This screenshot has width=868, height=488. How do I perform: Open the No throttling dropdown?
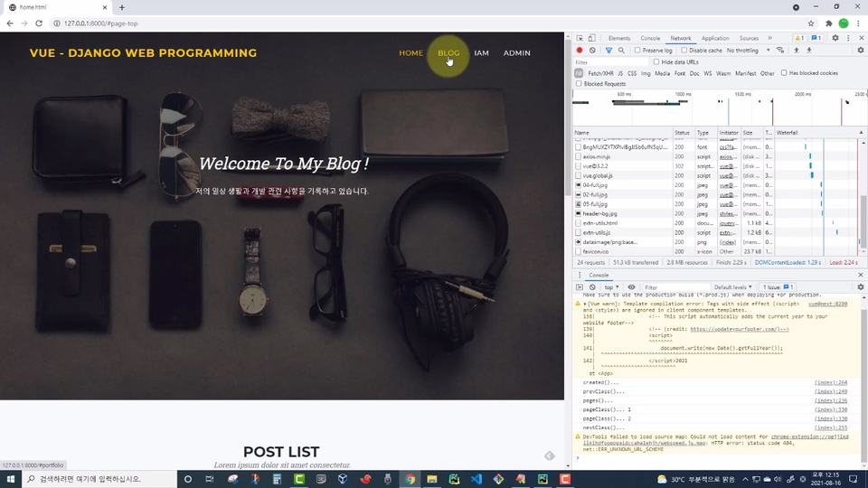tap(748, 51)
